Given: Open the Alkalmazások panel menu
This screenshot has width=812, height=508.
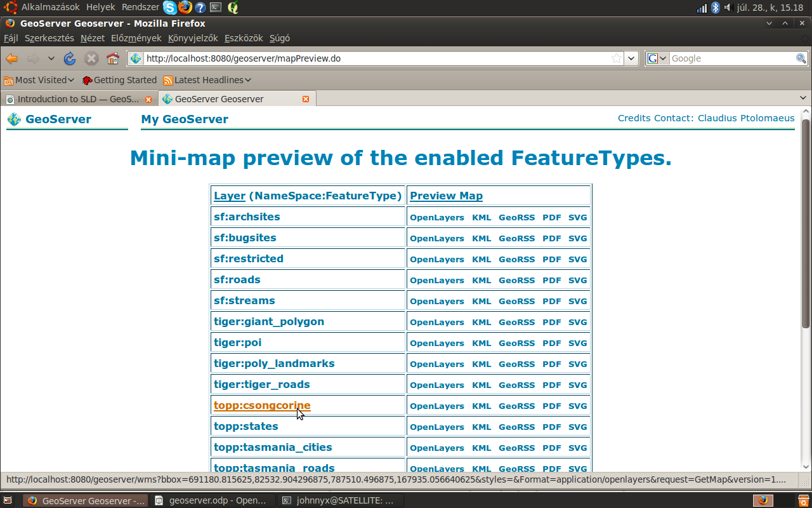Looking at the screenshot, I should click(x=51, y=7).
